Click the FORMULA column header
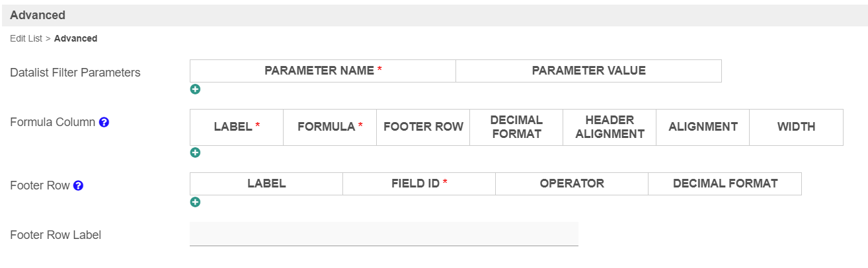 tap(330, 127)
